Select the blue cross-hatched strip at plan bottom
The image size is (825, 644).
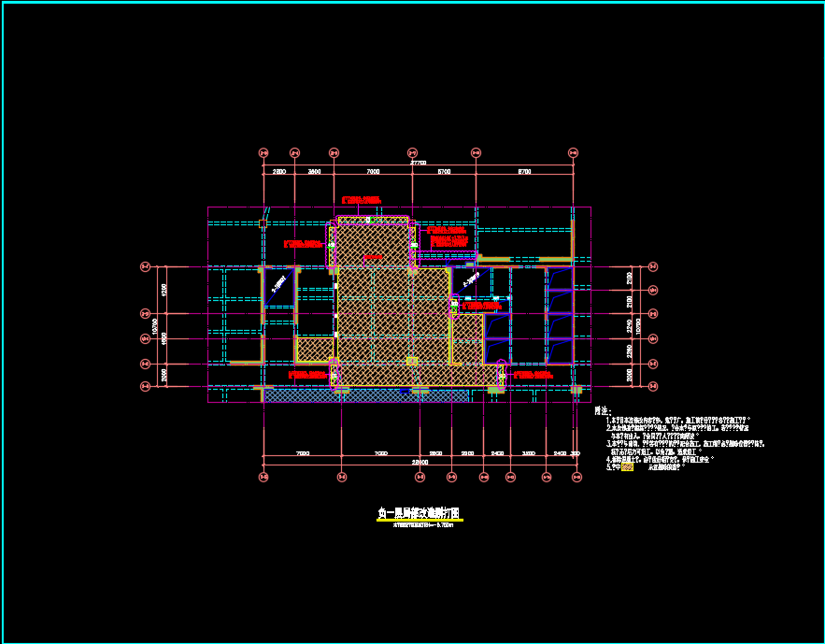point(364,396)
